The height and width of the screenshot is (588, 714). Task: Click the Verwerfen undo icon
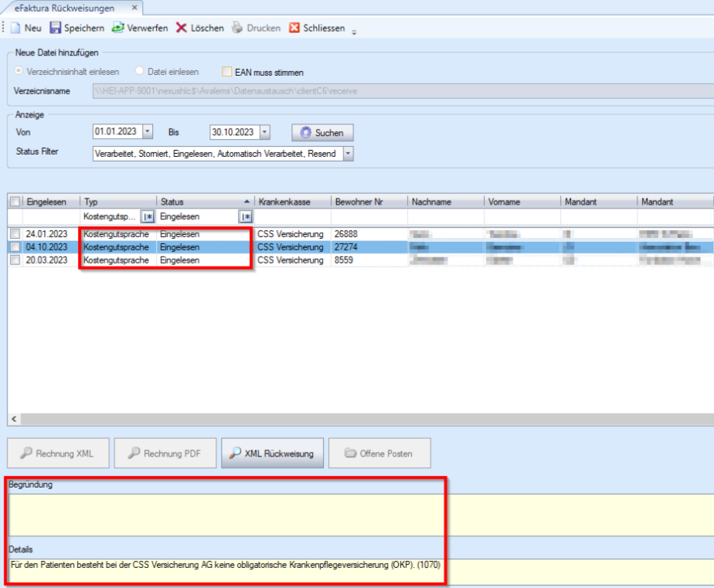tap(118, 29)
